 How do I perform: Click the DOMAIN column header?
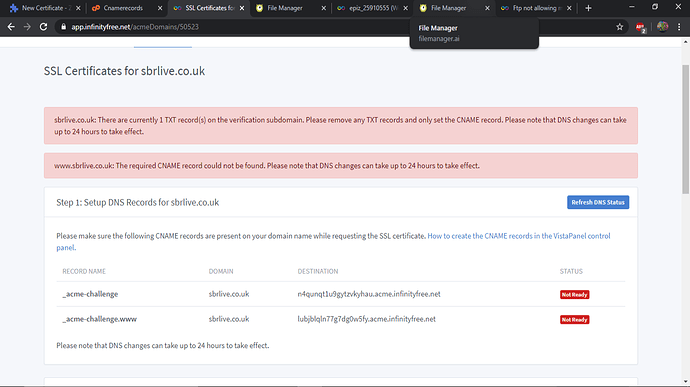click(221, 271)
